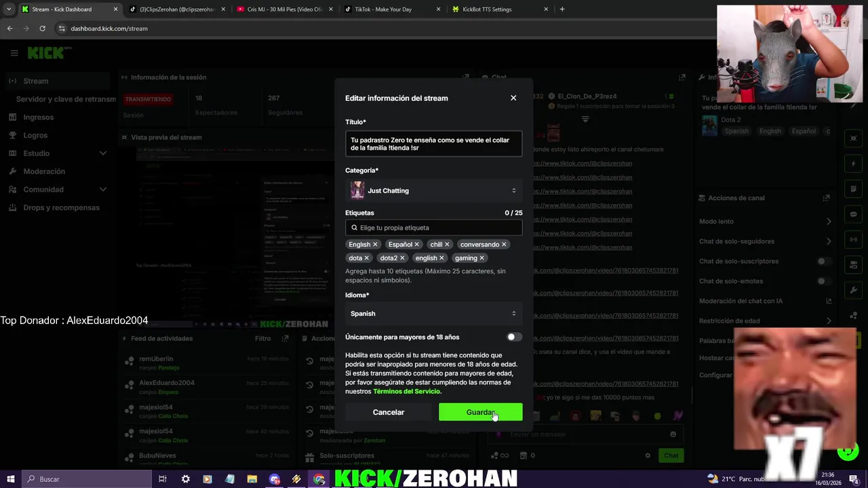868x488 pixels.
Task: Remove the chill tag
Action: 447,245
